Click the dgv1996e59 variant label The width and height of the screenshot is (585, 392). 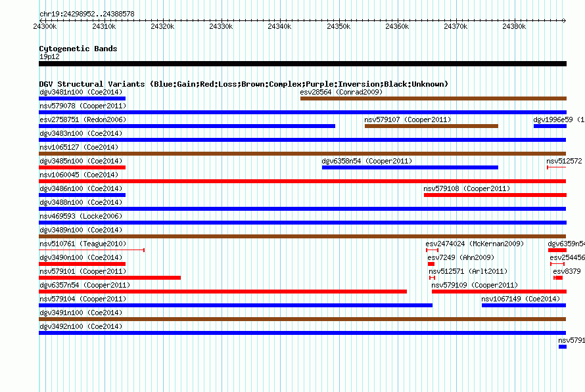click(x=553, y=120)
